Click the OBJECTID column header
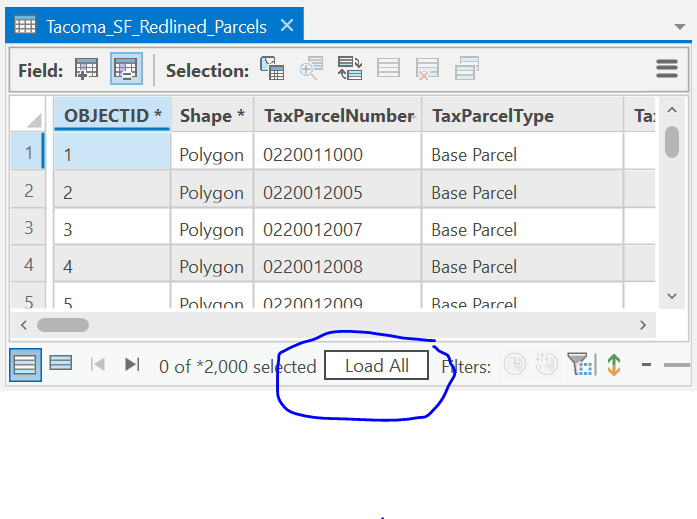The height and width of the screenshot is (519, 697). coord(112,116)
